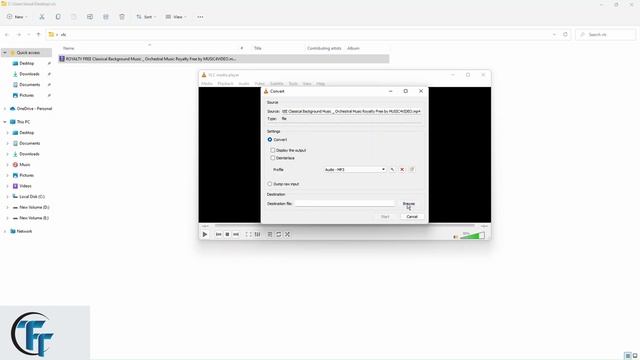Click the Destination file input field

345,203
